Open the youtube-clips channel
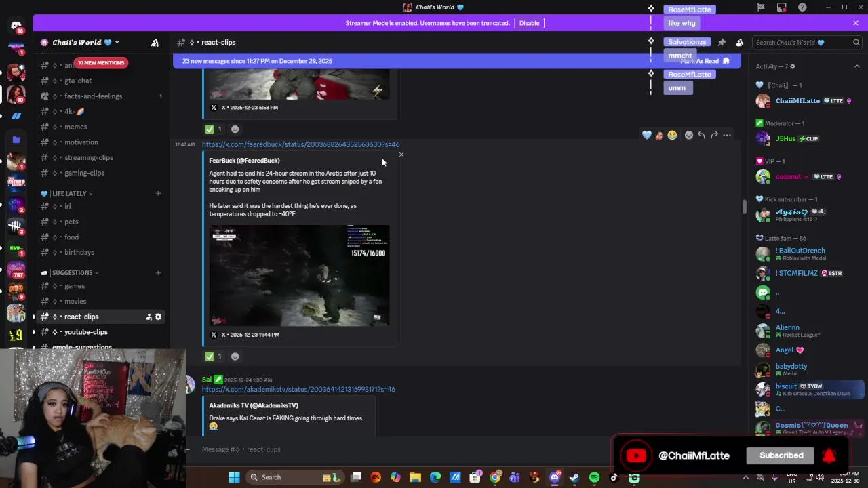The height and width of the screenshot is (488, 868). [102, 332]
